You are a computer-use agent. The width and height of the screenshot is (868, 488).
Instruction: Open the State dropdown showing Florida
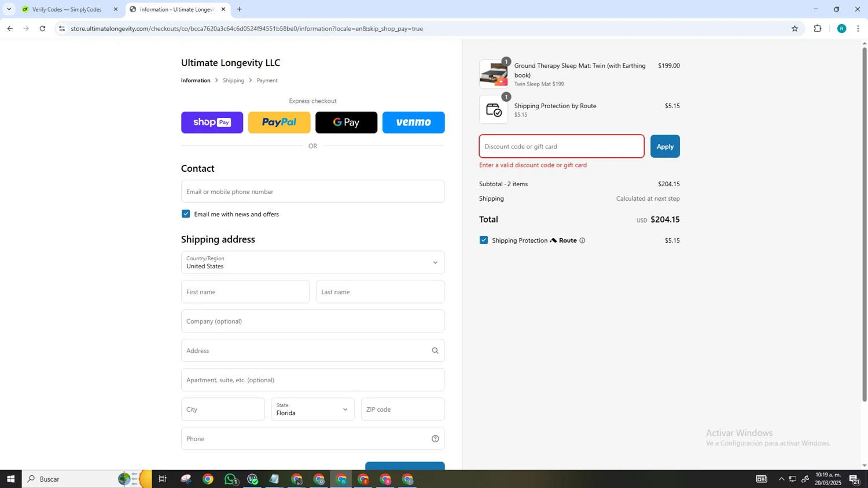(313, 409)
